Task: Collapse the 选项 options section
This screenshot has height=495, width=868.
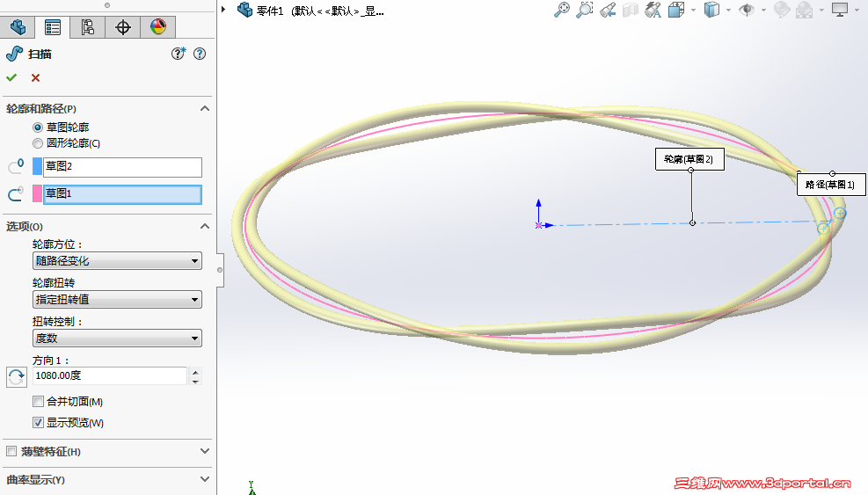Action: (x=205, y=227)
